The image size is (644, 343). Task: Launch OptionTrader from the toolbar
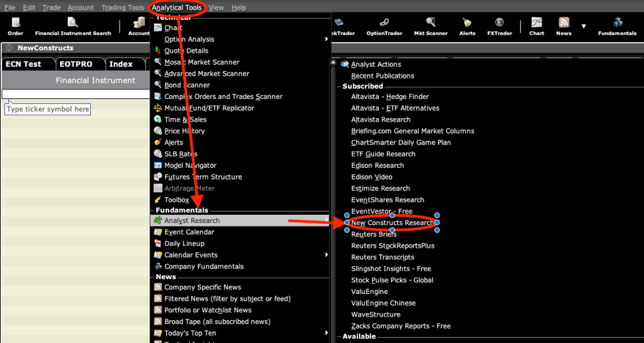pyautogui.click(x=385, y=27)
